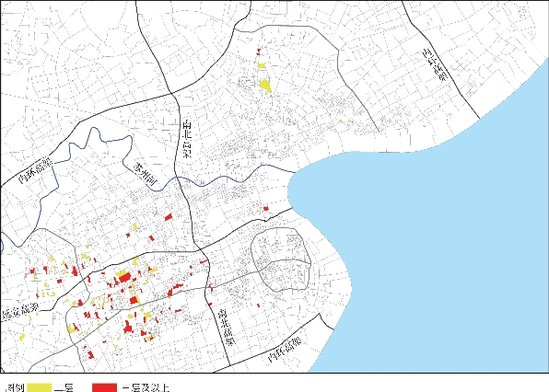549x392 pixels.
Task: Click the isolated red block near the riverbank
Action: point(266,209)
